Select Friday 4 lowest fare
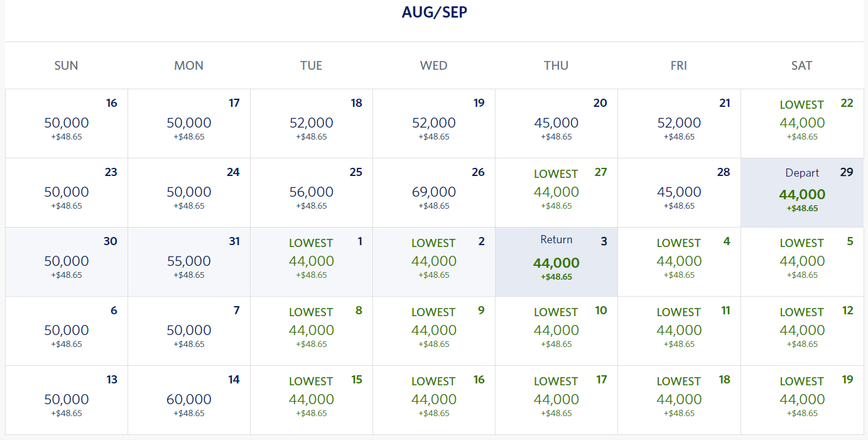 click(680, 261)
